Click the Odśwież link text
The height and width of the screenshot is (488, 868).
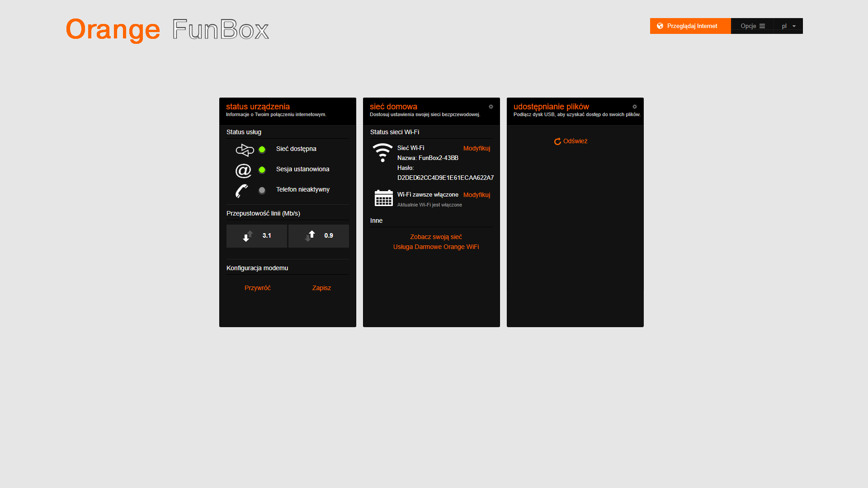point(576,141)
